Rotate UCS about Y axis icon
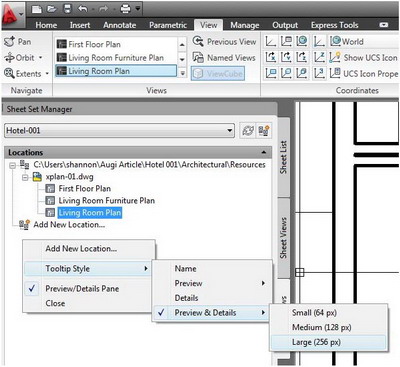This screenshot has height=367, width=400. tap(286, 57)
